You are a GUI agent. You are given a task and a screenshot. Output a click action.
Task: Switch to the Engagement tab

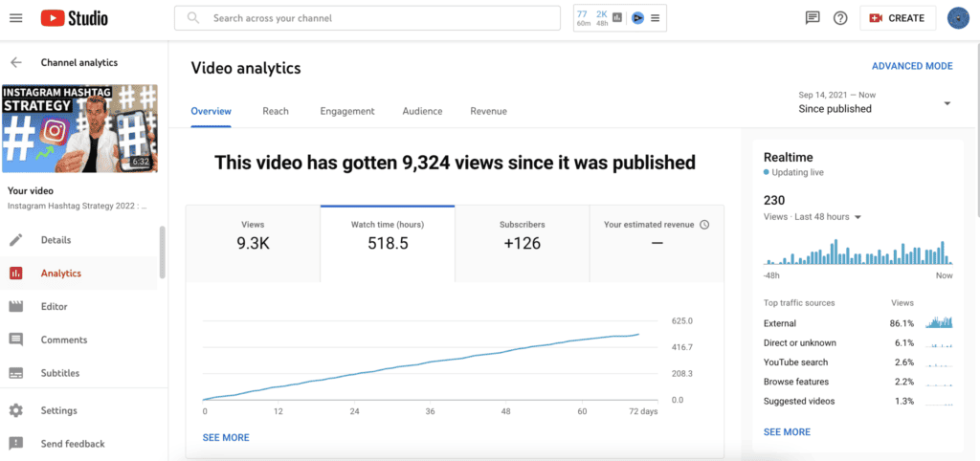tap(347, 111)
